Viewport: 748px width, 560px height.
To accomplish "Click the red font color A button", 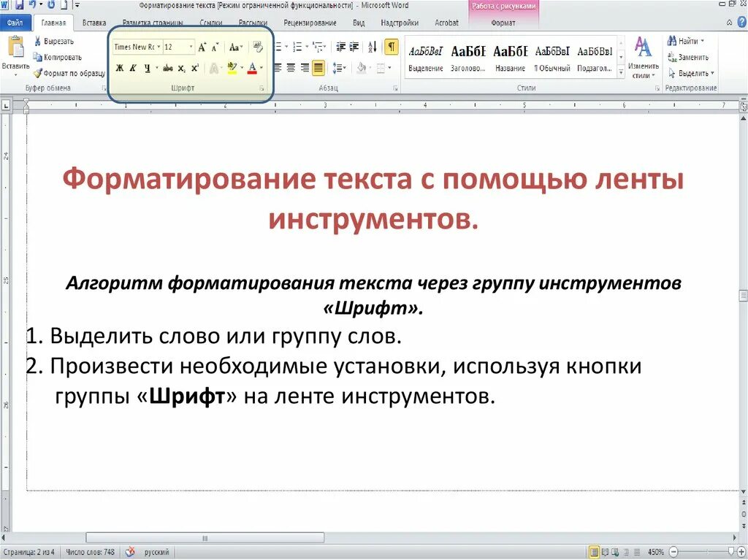I will pos(252,68).
